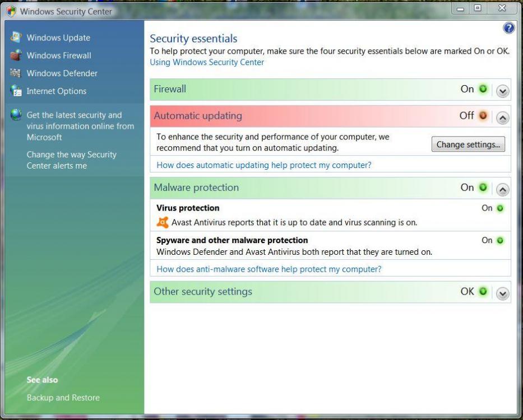Click Using Windows Security Center link
Screen dimensions: 523x420
click(x=207, y=62)
